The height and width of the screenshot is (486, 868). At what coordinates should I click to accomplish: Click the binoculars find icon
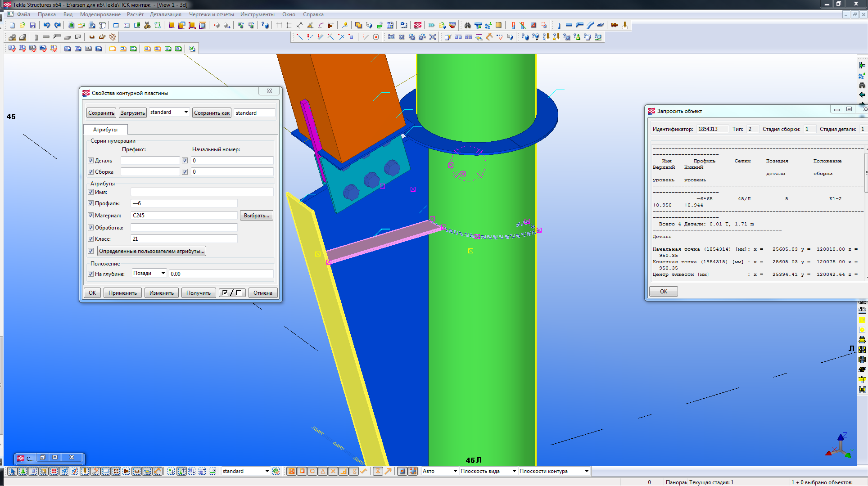[x=467, y=25]
